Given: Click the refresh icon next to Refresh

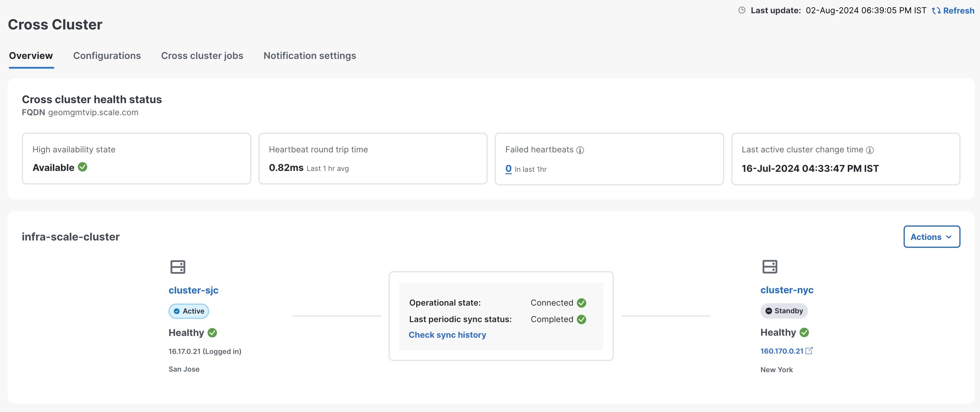Looking at the screenshot, I should [935, 10].
